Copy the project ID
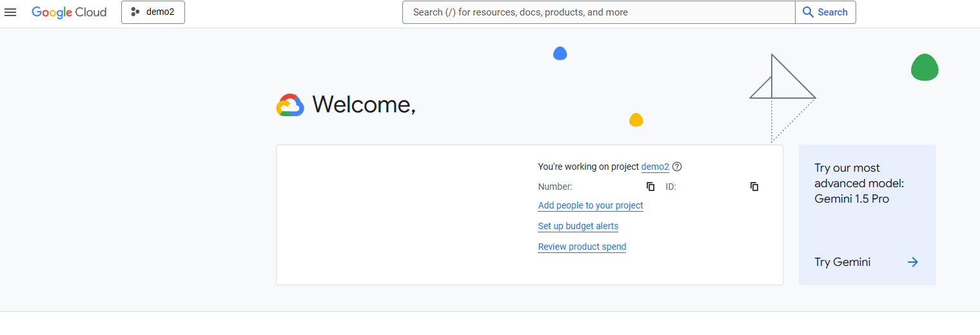 pyautogui.click(x=754, y=187)
